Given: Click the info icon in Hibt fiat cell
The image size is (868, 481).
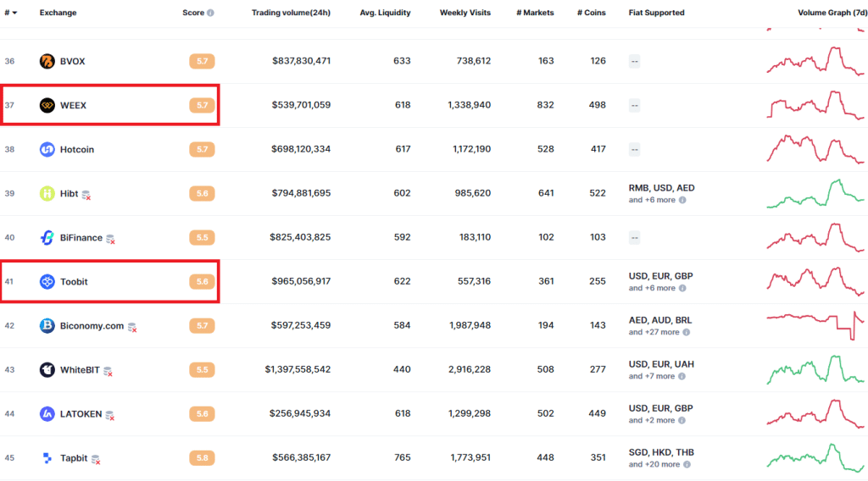Looking at the screenshot, I should (x=682, y=200).
